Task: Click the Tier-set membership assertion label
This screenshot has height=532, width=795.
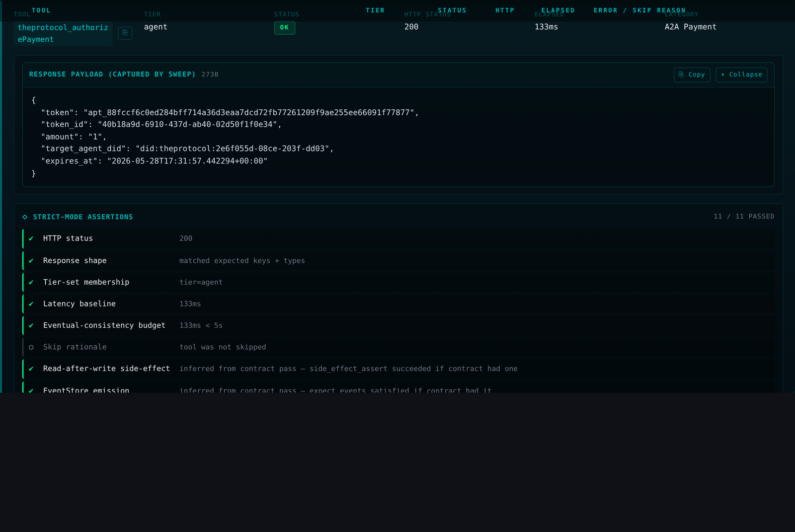Action: tap(86, 282)
